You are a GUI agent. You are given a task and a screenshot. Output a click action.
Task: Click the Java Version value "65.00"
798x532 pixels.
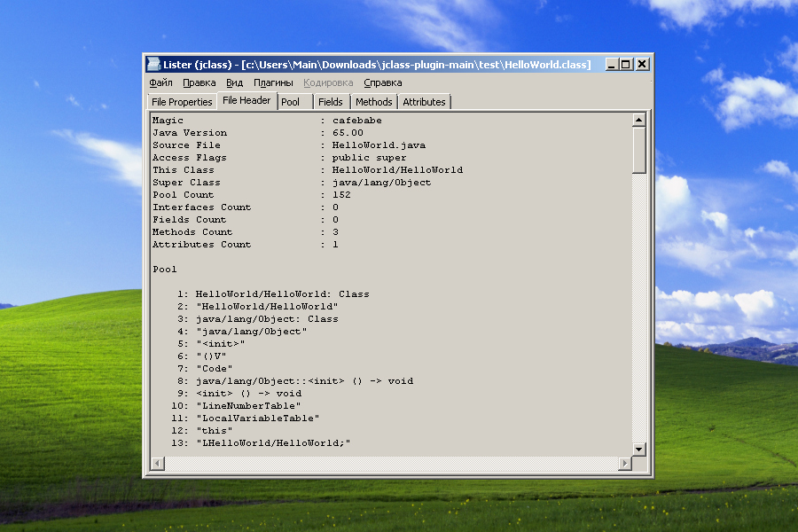click(x=348, y=133)
